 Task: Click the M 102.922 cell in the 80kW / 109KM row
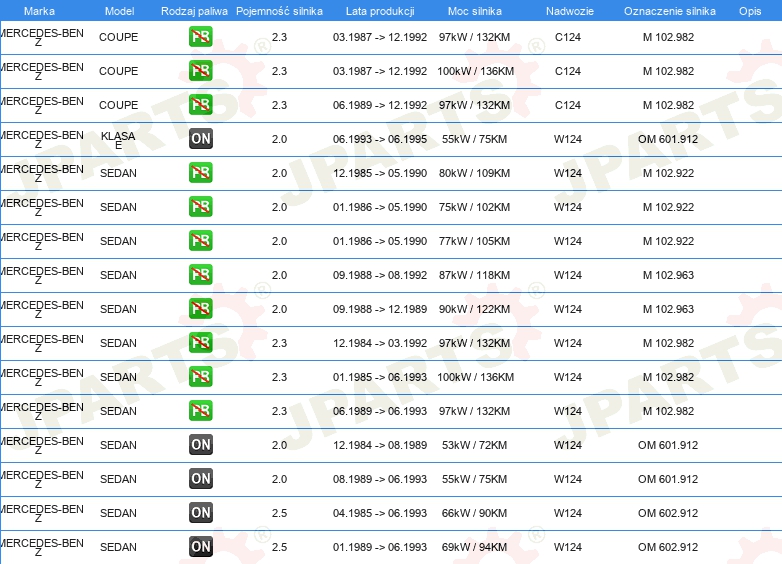pos(668,173)
